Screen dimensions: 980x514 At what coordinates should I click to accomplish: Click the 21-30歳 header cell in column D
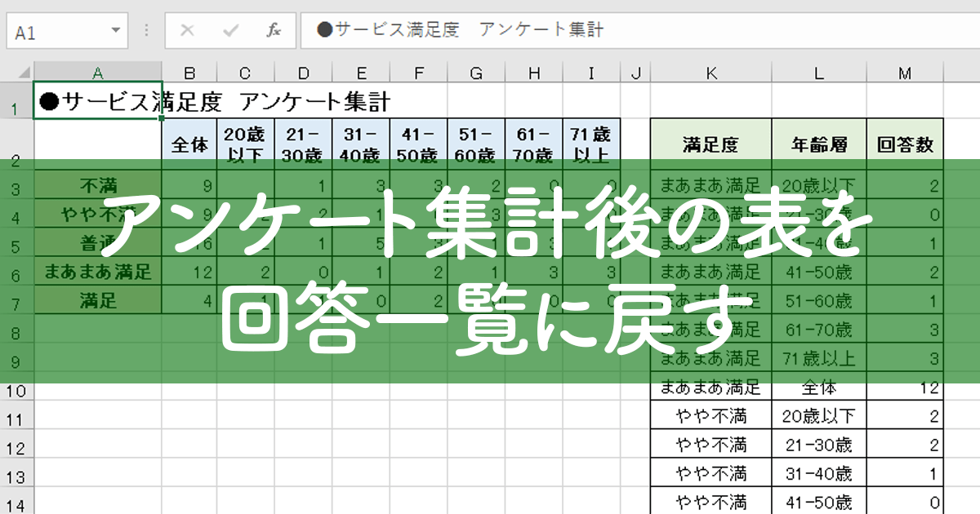coord(303,144)
